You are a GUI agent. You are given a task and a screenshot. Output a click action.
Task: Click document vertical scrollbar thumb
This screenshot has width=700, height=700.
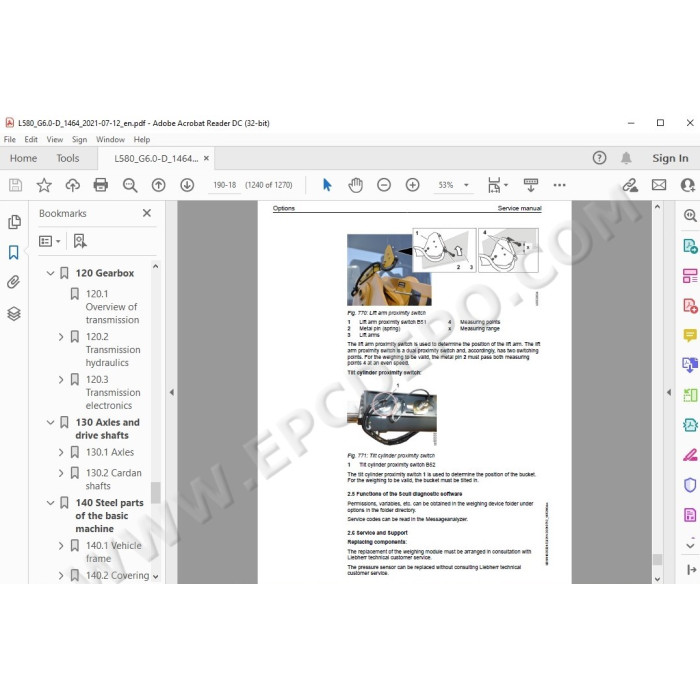[x=657, y=559]
